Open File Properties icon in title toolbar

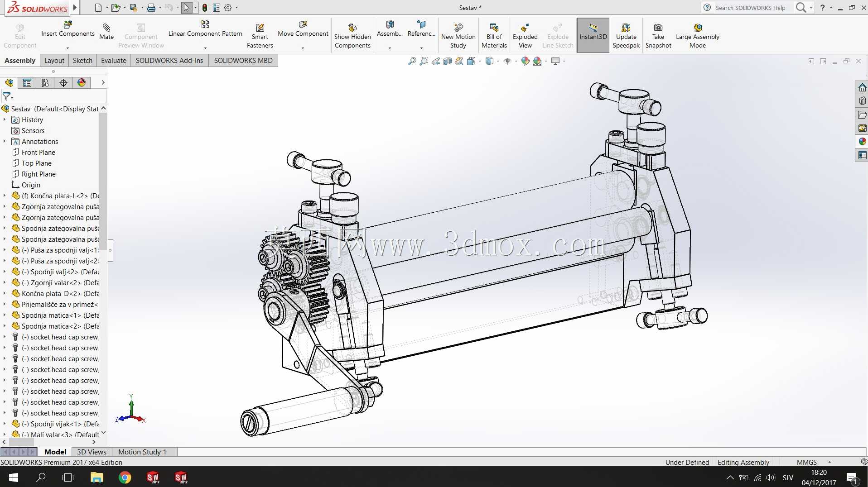217,8
